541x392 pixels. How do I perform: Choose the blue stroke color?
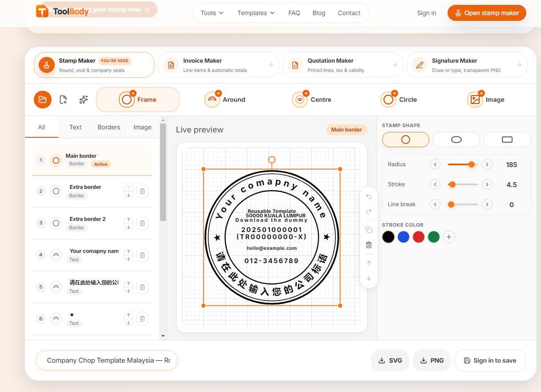(404, 237)
